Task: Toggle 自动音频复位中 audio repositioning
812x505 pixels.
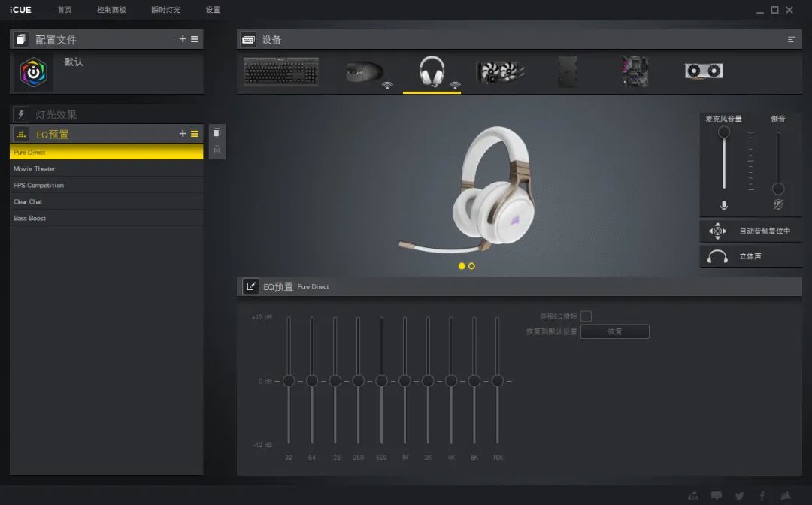Action: [751, 231]
